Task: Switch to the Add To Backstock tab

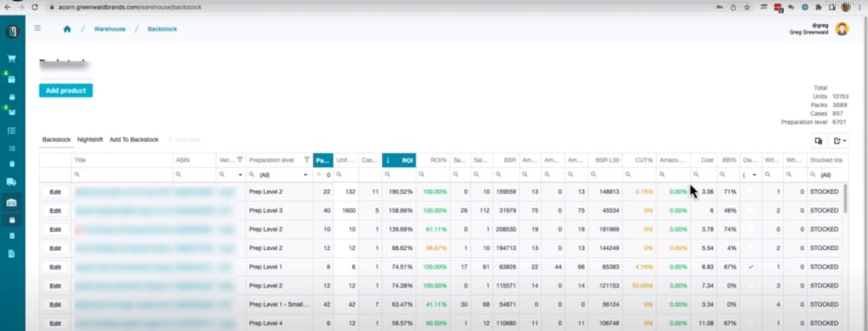Action: [134, 140]
